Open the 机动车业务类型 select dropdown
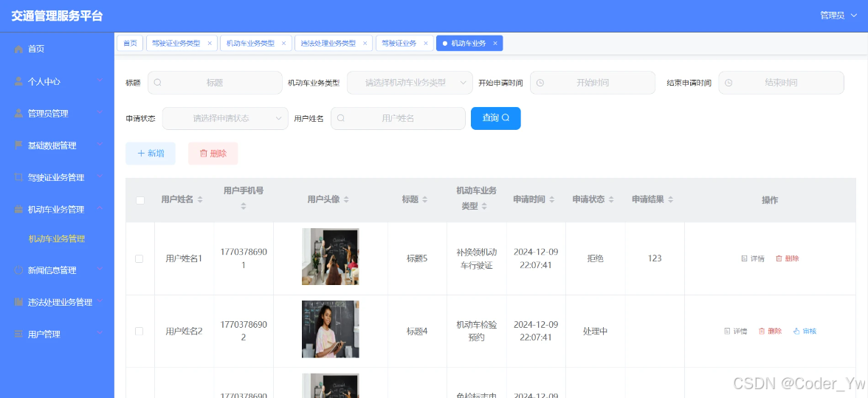868x398 pixels. (x=410, y=83)
